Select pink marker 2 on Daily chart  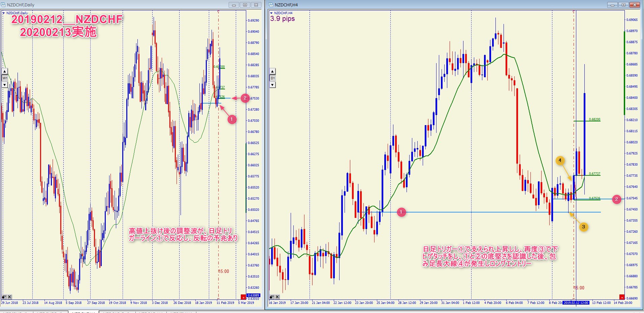click(x=245, y=98)
